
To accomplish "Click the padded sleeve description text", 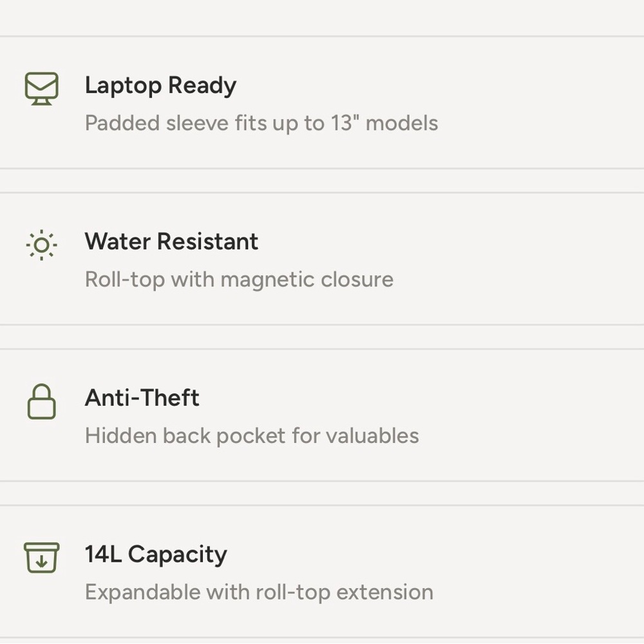I will click(261, 123).
